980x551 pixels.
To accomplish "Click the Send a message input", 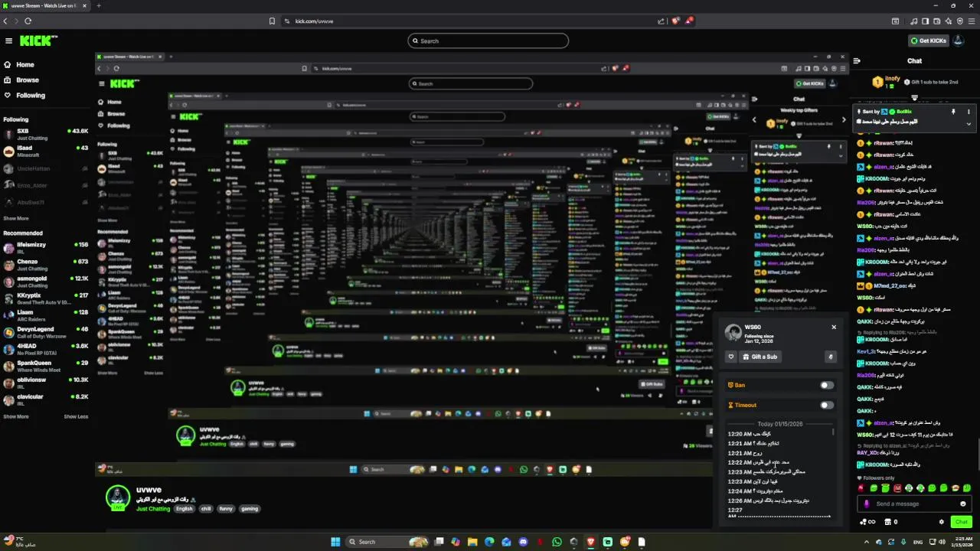I will (x=915, y=504).
